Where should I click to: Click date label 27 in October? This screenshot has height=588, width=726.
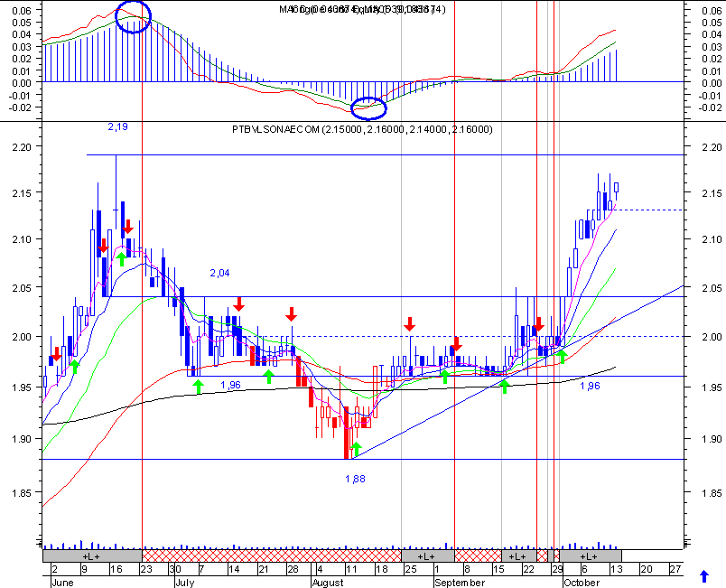click(675, 569)
